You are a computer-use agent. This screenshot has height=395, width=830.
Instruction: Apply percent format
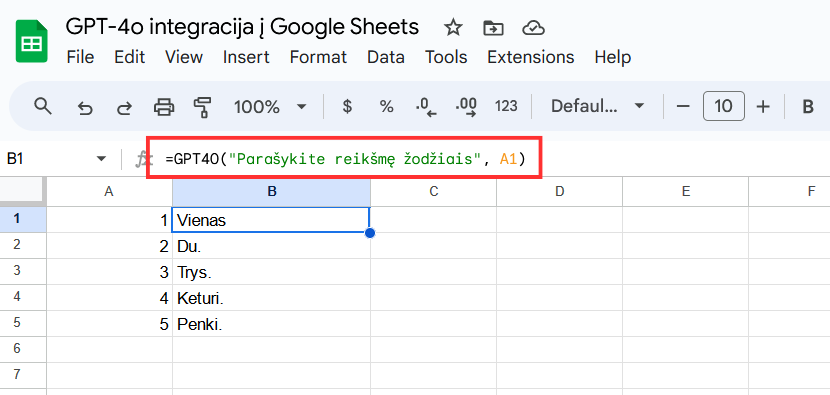[x=386, y=107]
